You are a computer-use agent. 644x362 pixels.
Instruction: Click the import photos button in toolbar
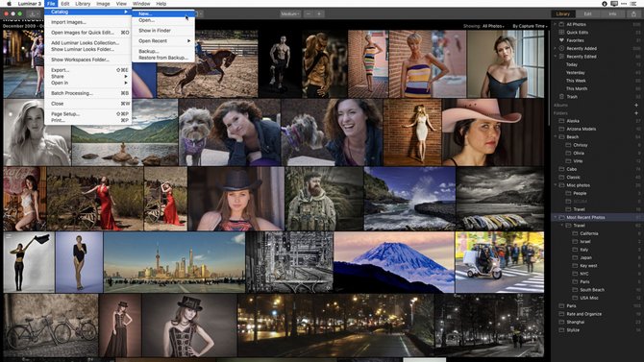click(33, 14)
